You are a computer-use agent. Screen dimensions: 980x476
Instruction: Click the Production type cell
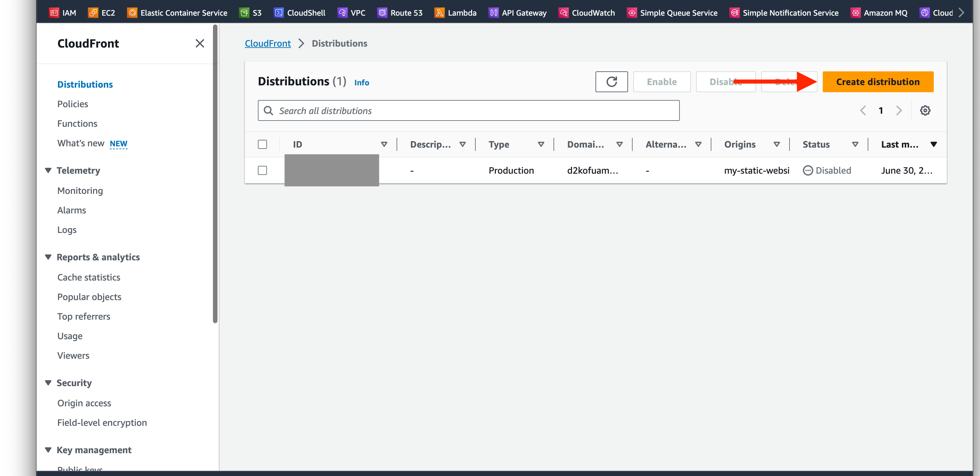(511, 170)
